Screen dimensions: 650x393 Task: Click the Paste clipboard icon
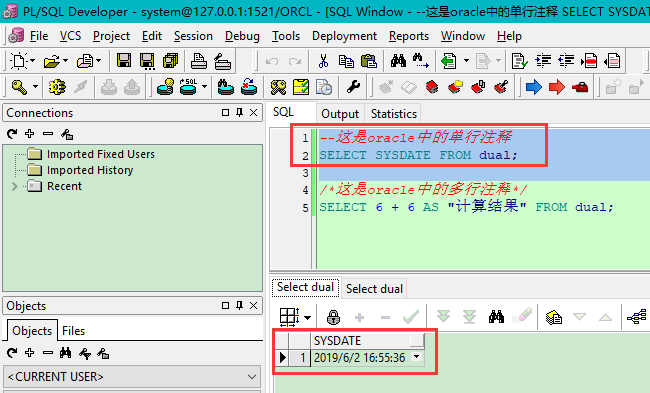369,61
